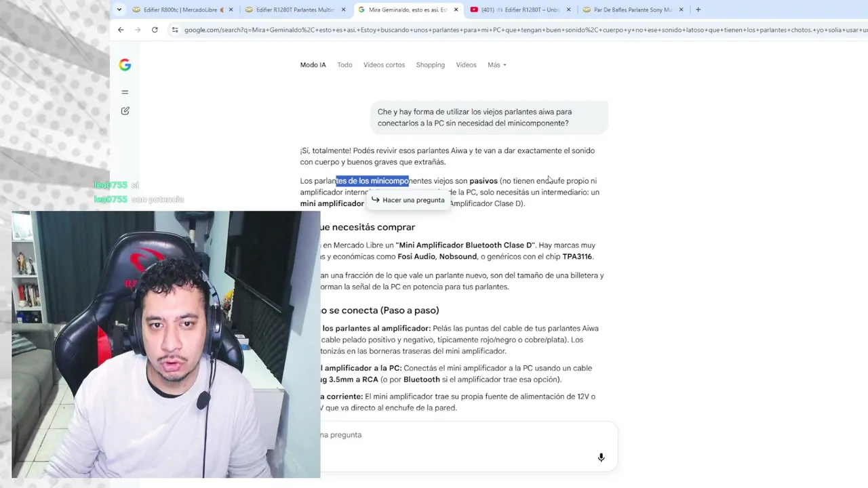868x488 pixels.
Task: Click Hacer una pregunta popup button
Action: (408, 200)
